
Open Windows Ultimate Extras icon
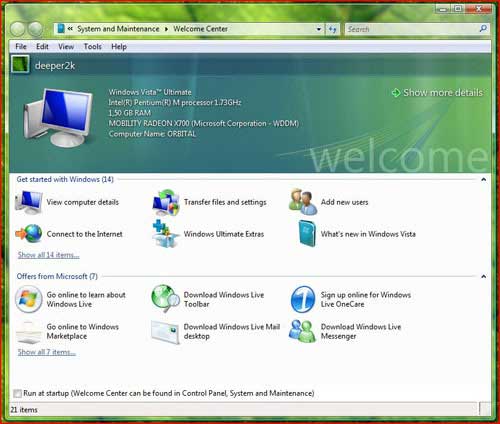click(166, 233)
